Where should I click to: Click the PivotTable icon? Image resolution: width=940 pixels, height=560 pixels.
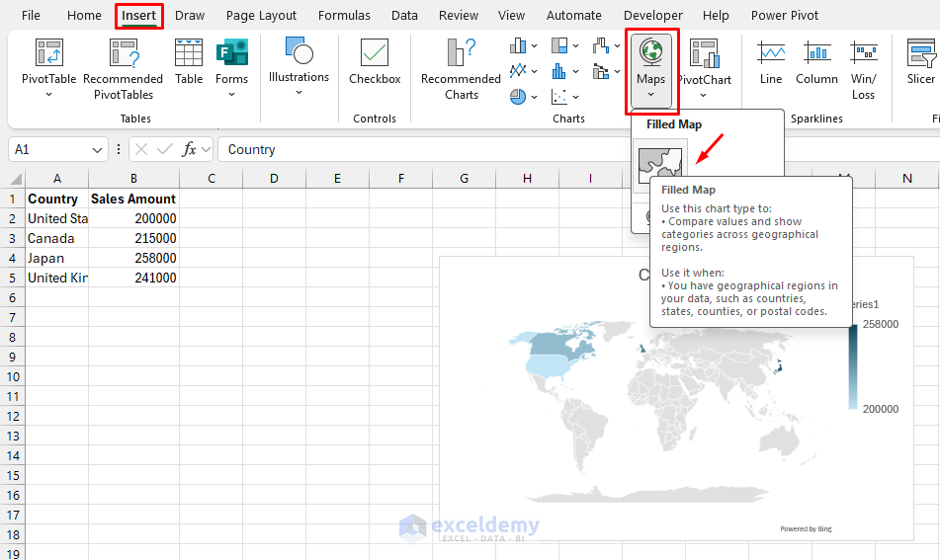pos(49,52)
